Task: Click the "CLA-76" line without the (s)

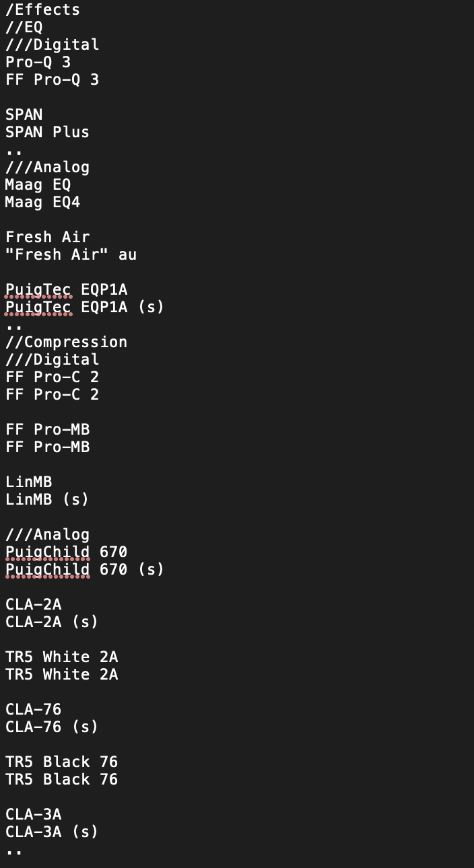Action: 33,710
